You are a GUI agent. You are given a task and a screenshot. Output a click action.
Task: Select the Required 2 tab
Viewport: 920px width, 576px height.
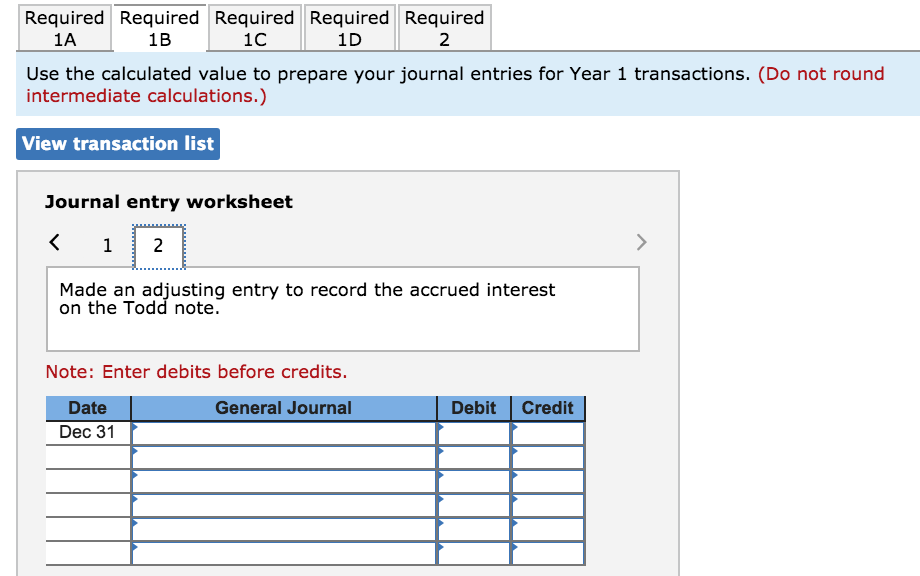coord(444,27)
